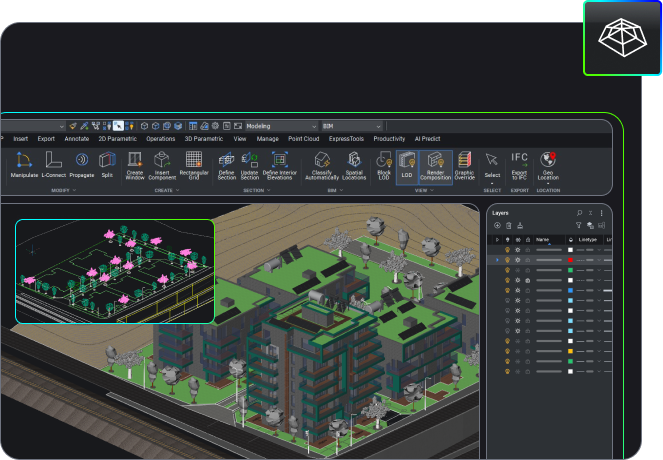This screenshot has height=460, width=663.
Task: Open Spatial Locations
Action: (354, 164)
